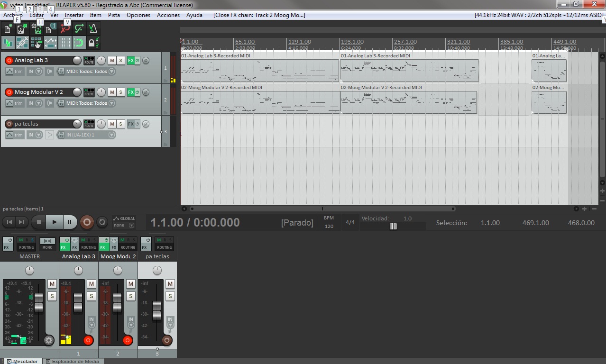This screenshot has height=364, width=606.
Task: Mute Analog Lab 3 in track panel
Action: click(112, 60)
